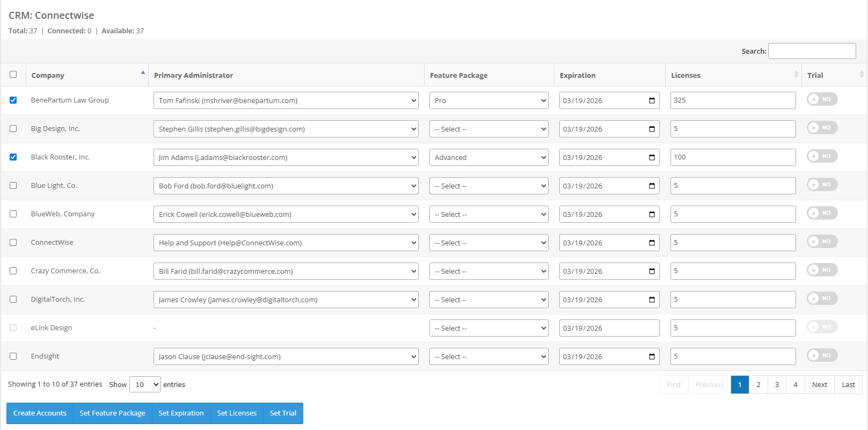
Task: Check the Big Design, Inc. row checkbox
Action: (x=13, y=129)
